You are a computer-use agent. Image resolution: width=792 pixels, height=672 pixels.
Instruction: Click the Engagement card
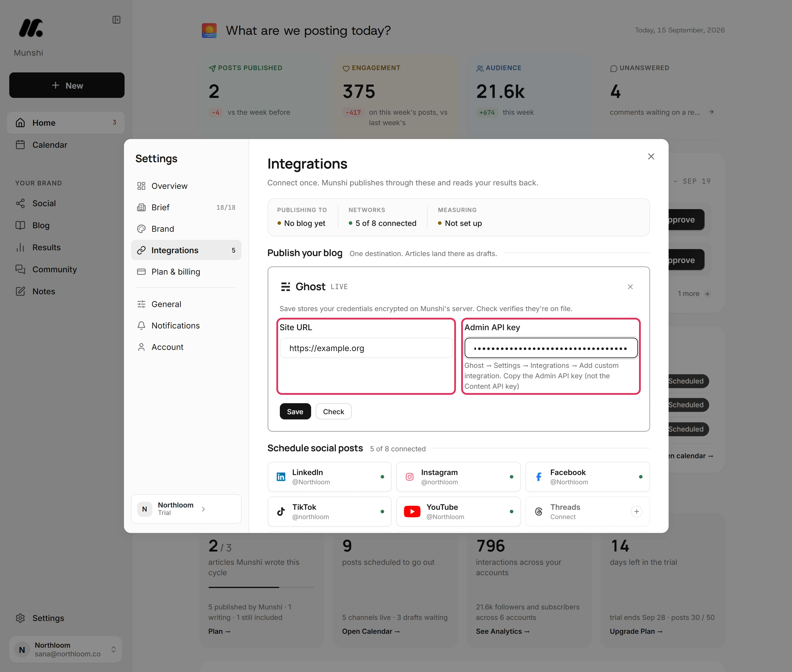click(395, 97)
